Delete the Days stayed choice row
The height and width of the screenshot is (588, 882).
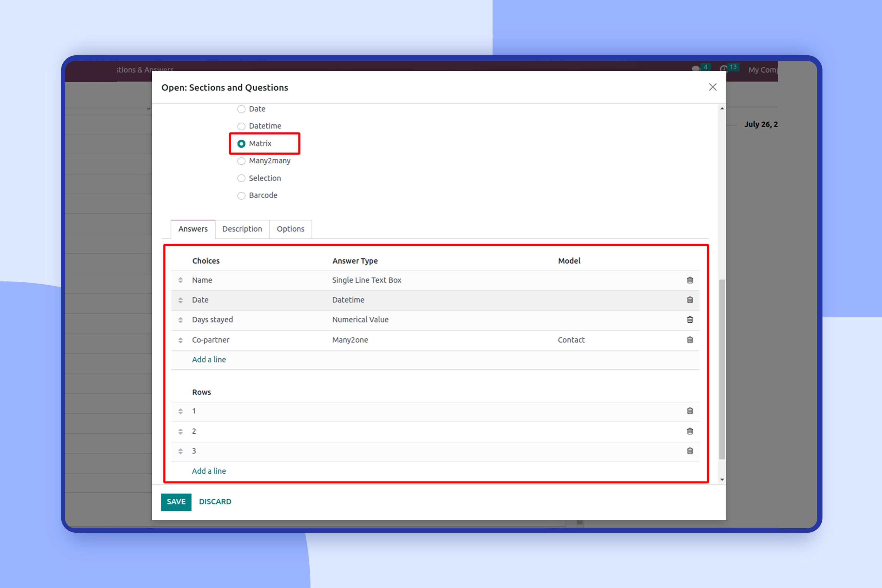click(690, 320)
